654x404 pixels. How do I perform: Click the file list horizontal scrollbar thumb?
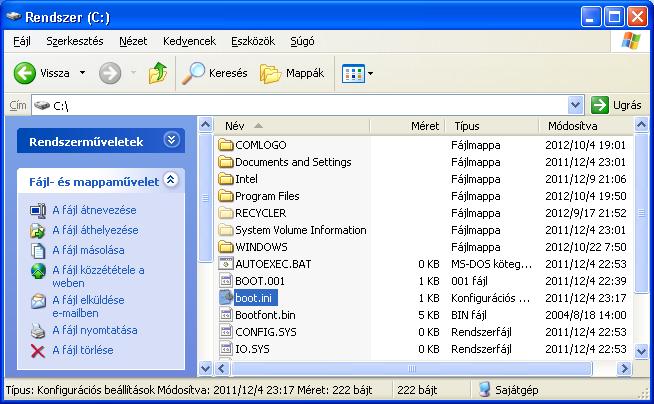click(411, 369)
